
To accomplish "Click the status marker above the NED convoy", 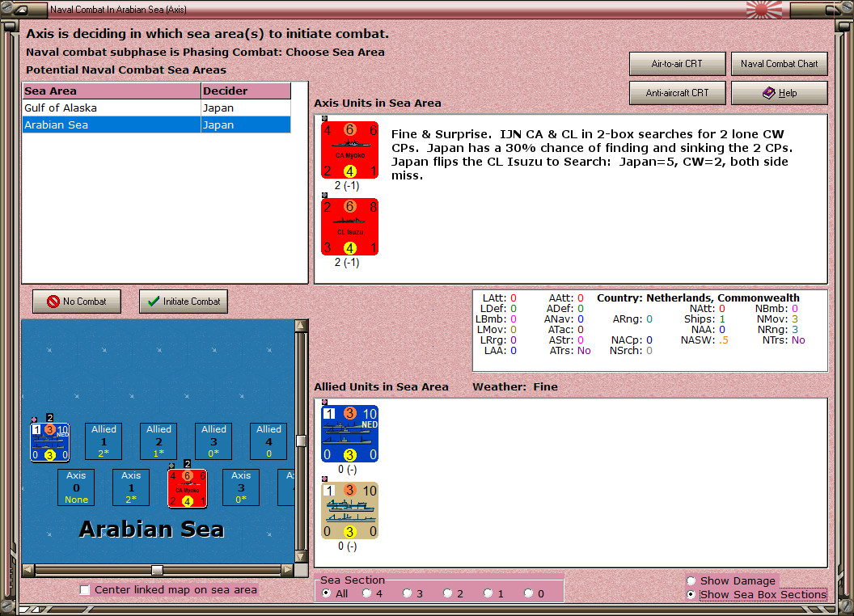I will 324,402.
